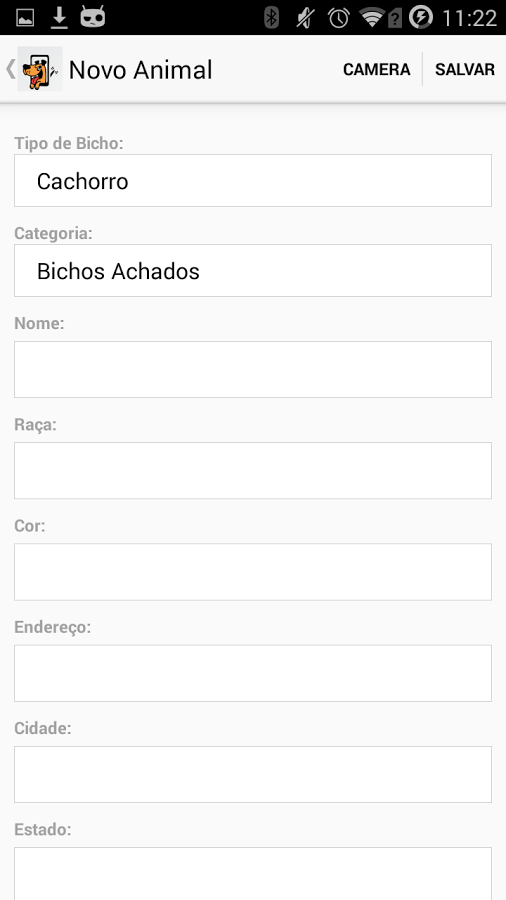Tap the muted sound status icon
Screen dimensions: 506x900
pyautogui.click(x=305, y=18)
